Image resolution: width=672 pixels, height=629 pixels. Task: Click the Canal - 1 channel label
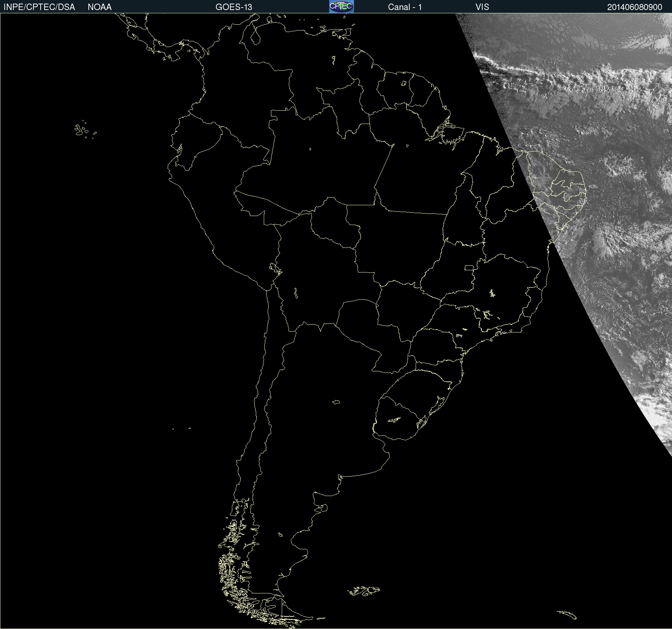click(x=405, y=7)
